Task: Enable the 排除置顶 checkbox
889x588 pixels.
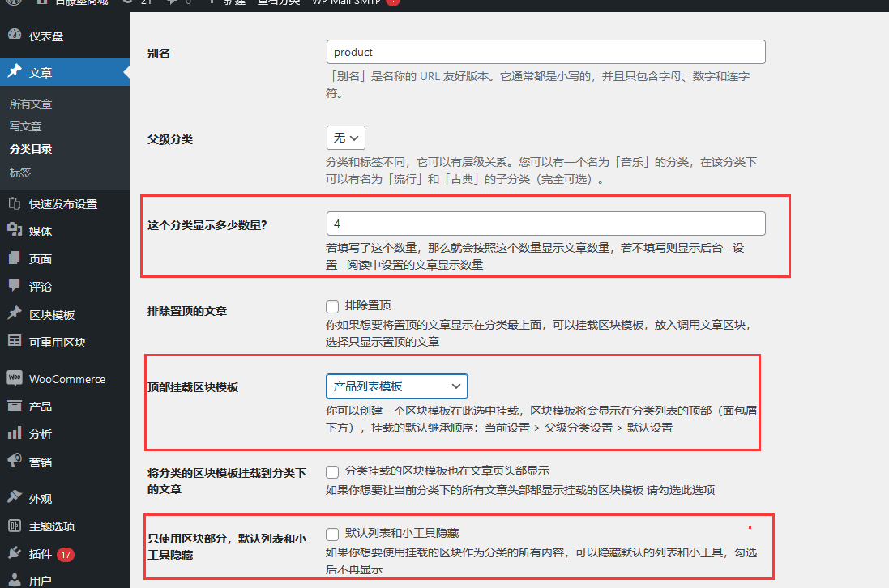Action: [x=331, y=306]
